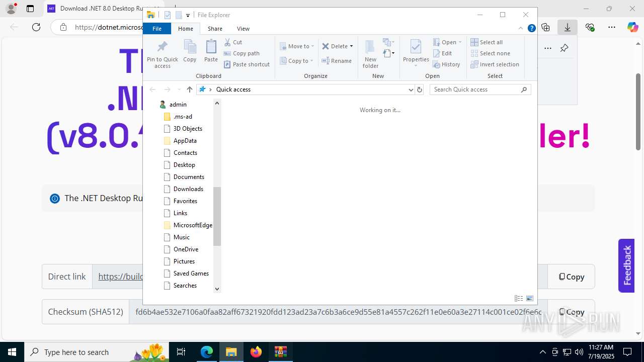Screen dimensions: 644x362
Task: Create a New folder from ribbon
Action: pyautogui.click(x=370, y=54)
